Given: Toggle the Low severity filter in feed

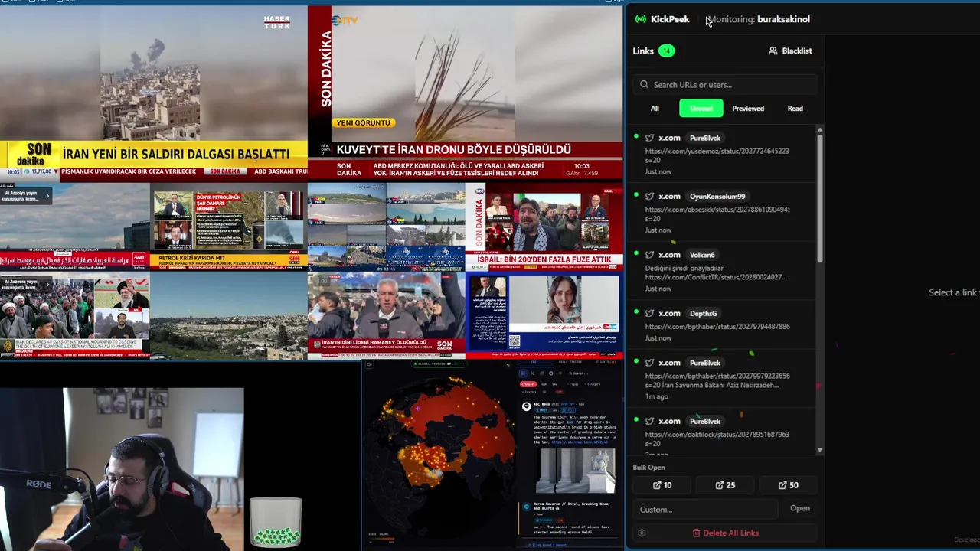Looking at the screenshot, I should click(554, 384).
